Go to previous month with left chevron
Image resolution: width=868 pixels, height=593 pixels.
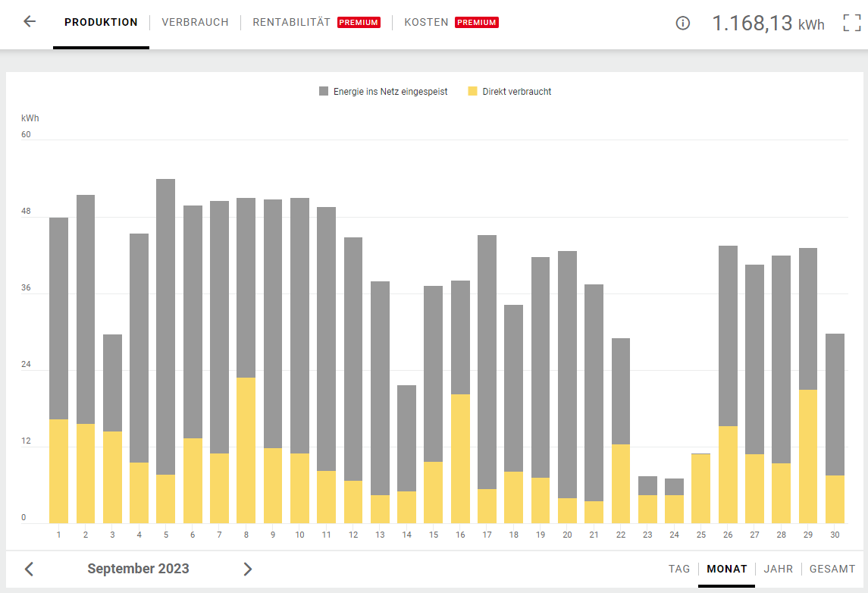tap(29, 569)
